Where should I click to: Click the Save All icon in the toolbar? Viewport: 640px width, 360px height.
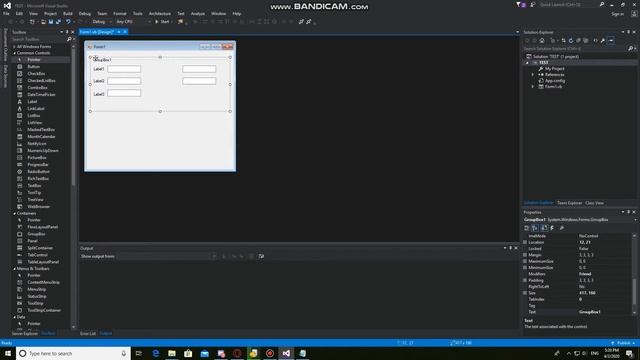tap(58, 22)
